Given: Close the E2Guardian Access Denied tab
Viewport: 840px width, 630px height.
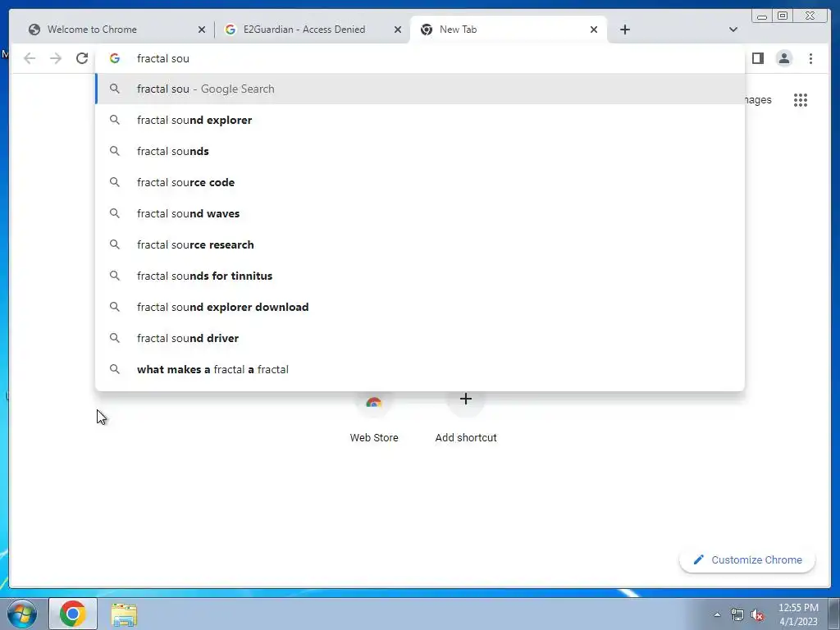Looking at the screenshot, I should pyautogui.click(x=398, y=30).
